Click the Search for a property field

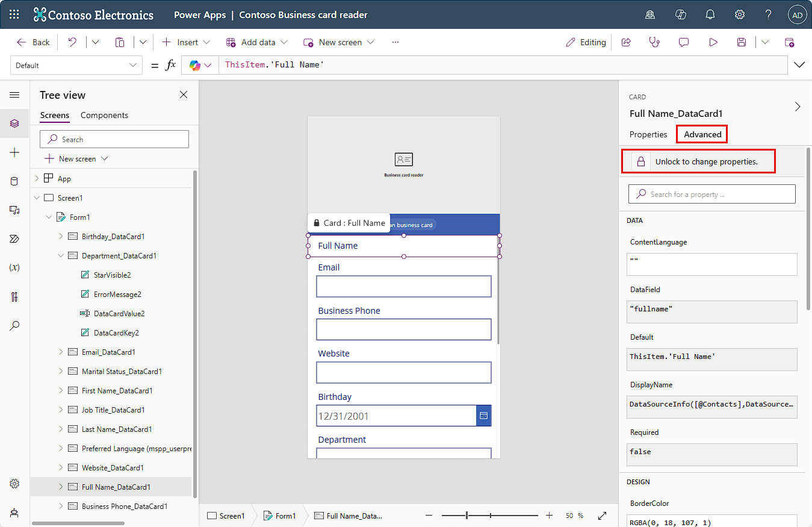[x=712, y=194]
